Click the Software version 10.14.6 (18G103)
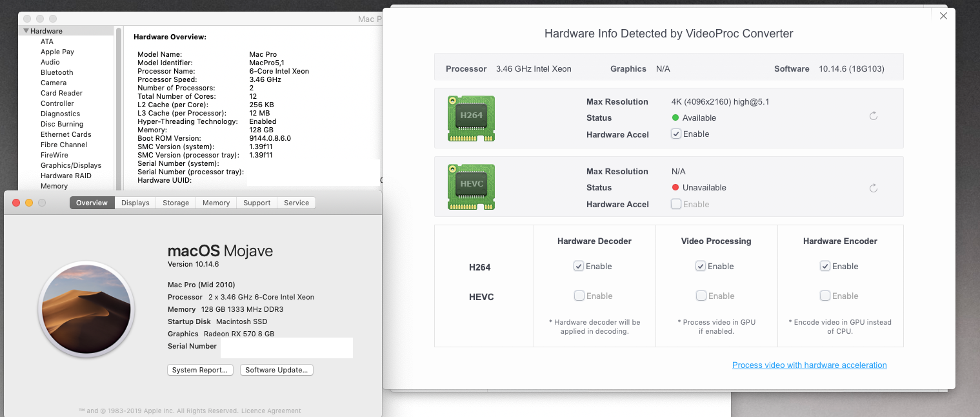The height and width of the screenshot is (417, 980). [852, 68]
